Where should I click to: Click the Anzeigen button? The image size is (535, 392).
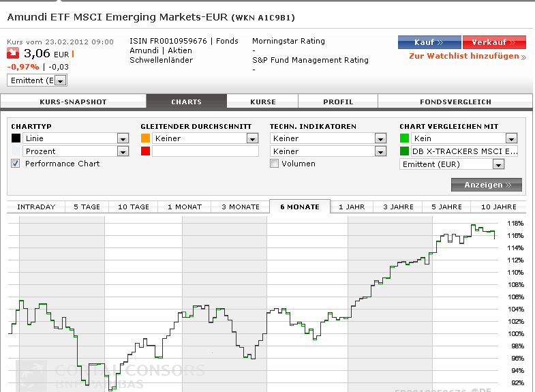pyautogui.click(x=487, y=185)
